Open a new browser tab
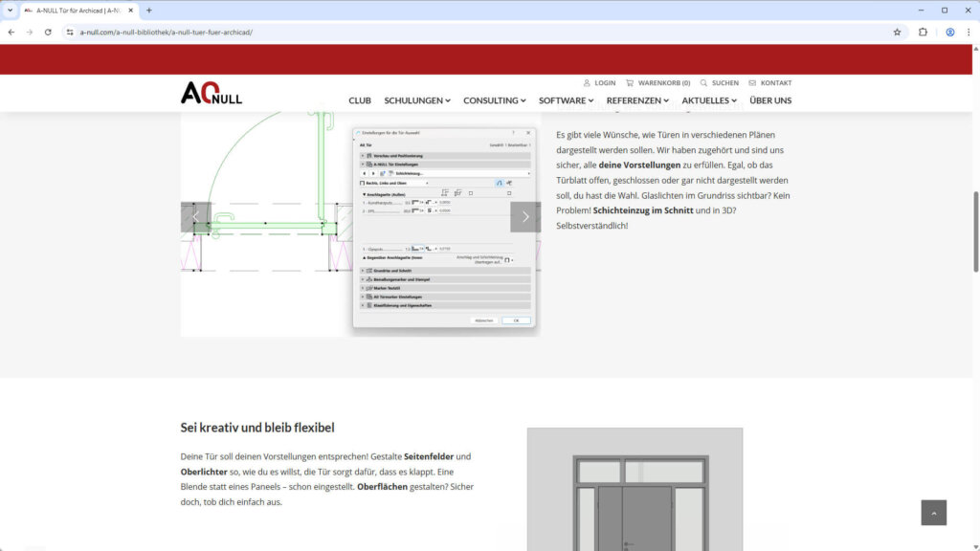 coord(148,10)
